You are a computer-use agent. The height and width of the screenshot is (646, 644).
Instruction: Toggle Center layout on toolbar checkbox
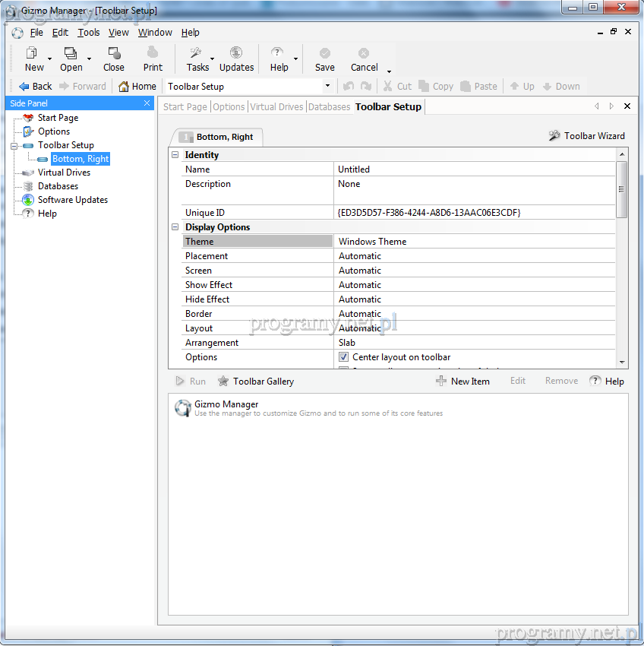click(x=344, y=357)
